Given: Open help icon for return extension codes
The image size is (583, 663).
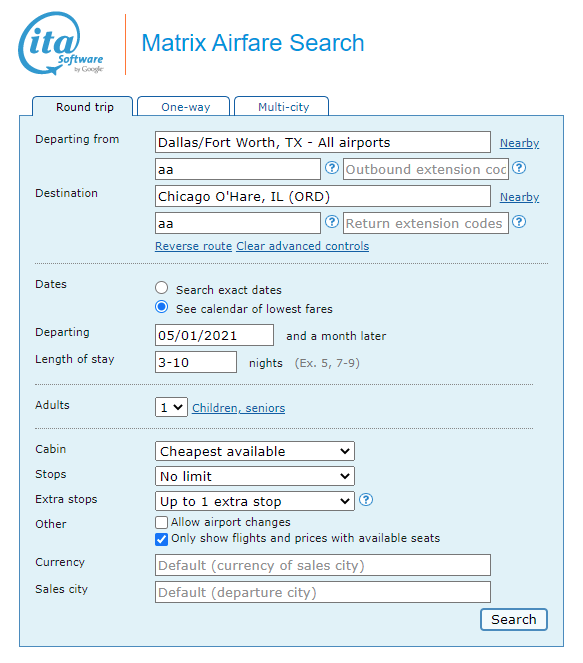Looking at the screenshot, I should pyautogui.click(x=519, y=222).
